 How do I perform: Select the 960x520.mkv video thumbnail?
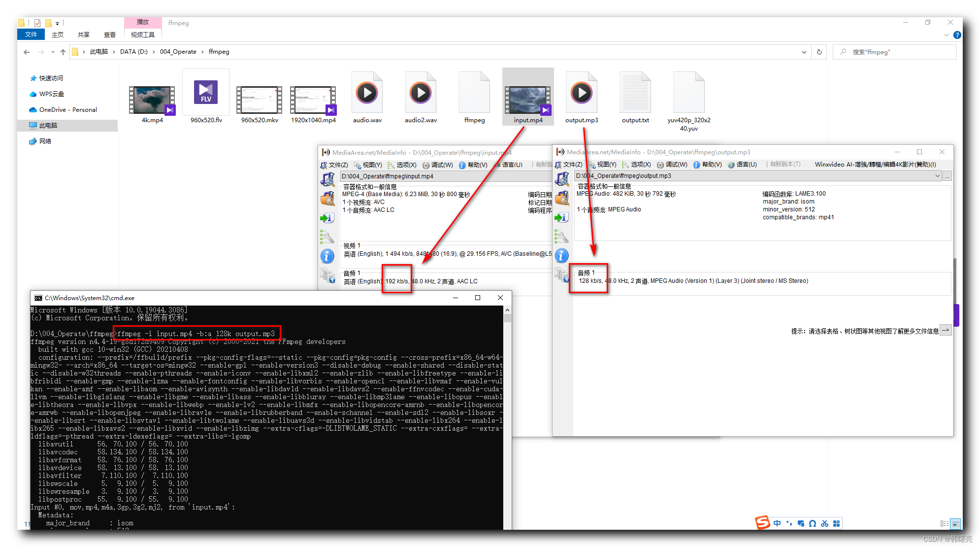(x=260, y=100)
